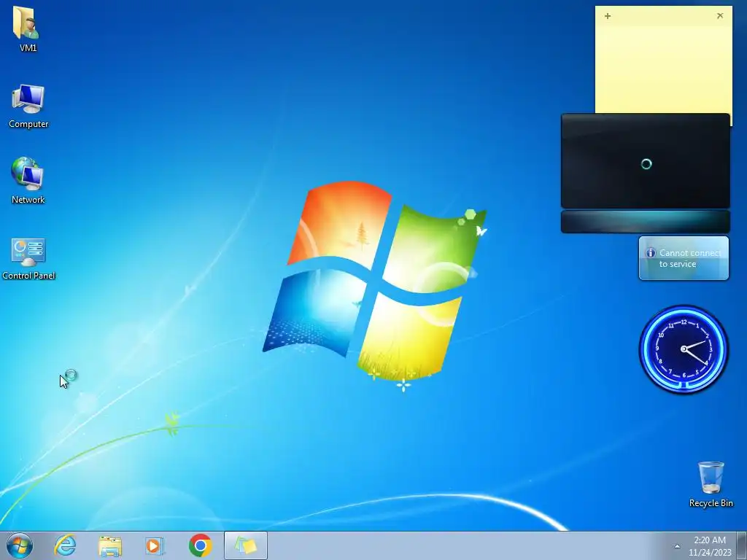Show hidden icons in system tray

point(677,546)
